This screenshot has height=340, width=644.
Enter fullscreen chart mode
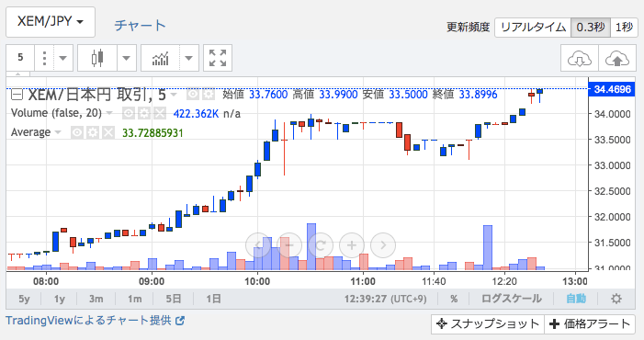tap(218, 58)
